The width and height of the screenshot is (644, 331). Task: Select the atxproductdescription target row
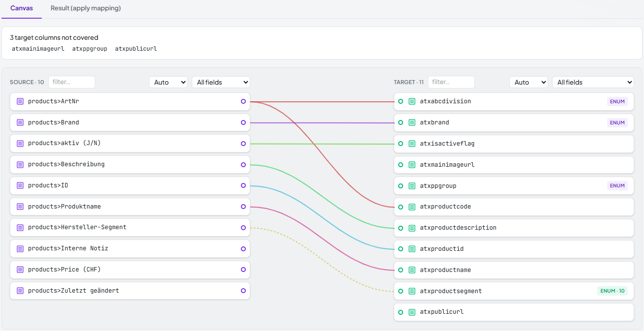pos(514,228)
